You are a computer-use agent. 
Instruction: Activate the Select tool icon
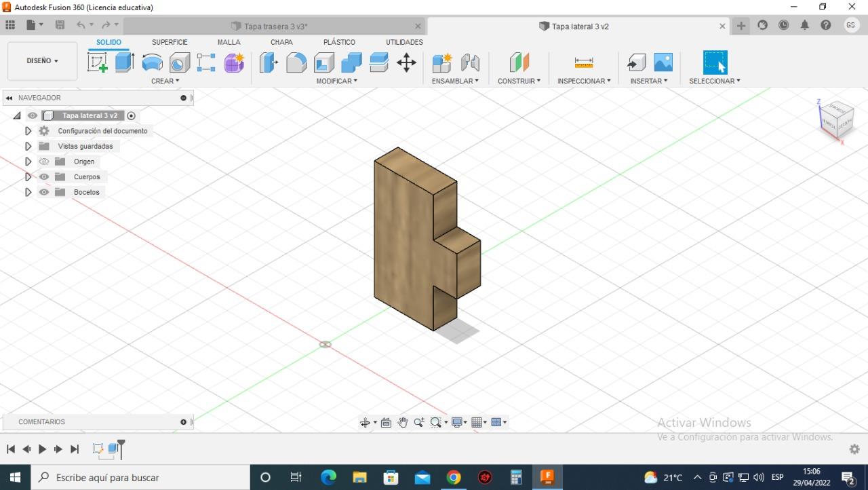(x=715, y=62)
